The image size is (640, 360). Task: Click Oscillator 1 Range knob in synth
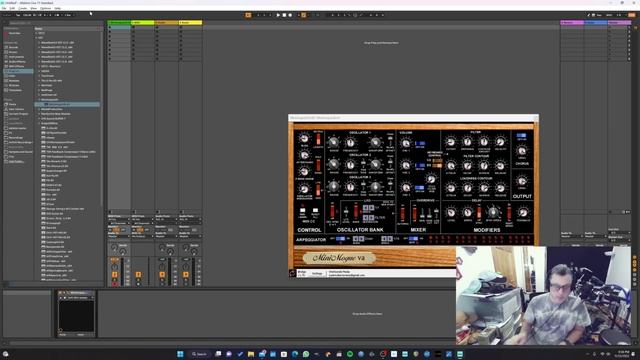pyautogui.click(x=334, y=142)
